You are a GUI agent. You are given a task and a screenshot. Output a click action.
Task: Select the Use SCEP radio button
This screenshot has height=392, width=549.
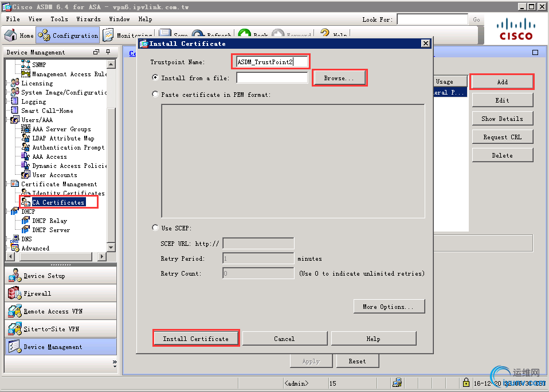point(155,228)
